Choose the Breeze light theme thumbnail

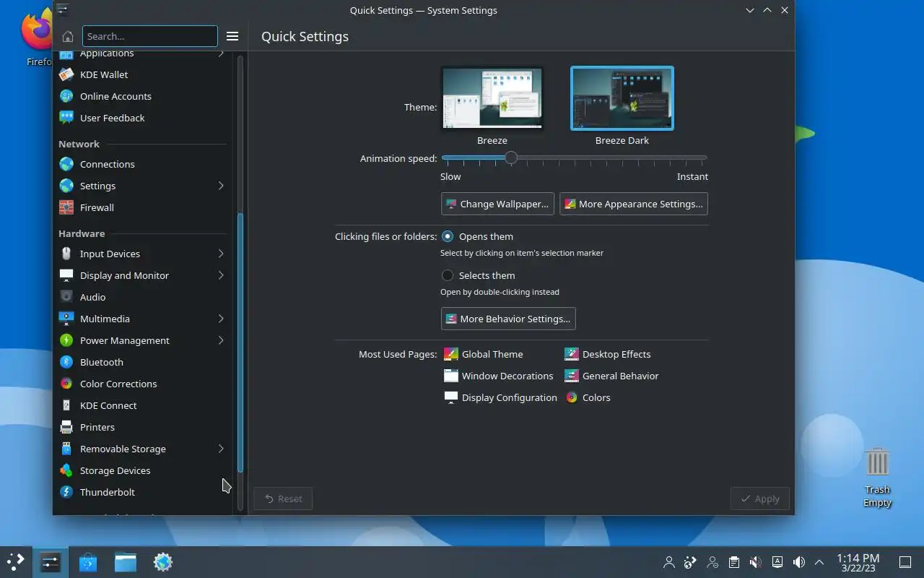pyautogui.click(x=492, y=98)
